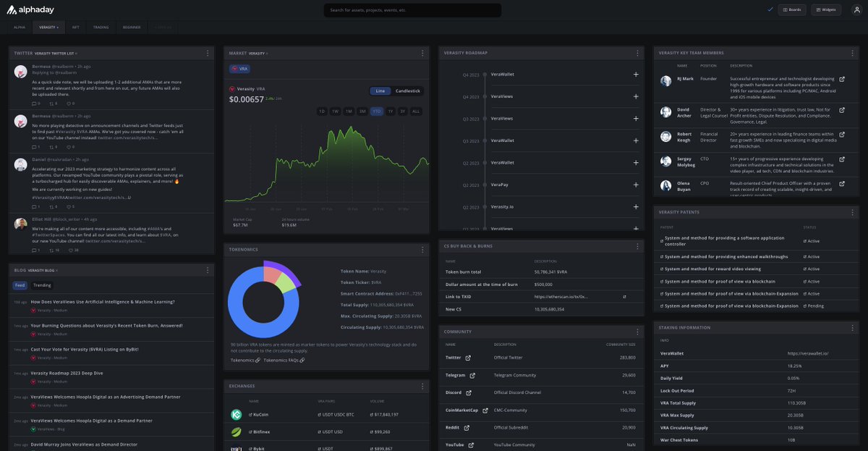This screenshot has width=868, height=451.
Task: Open the Exchanges widget options menu
Action: 422,386
